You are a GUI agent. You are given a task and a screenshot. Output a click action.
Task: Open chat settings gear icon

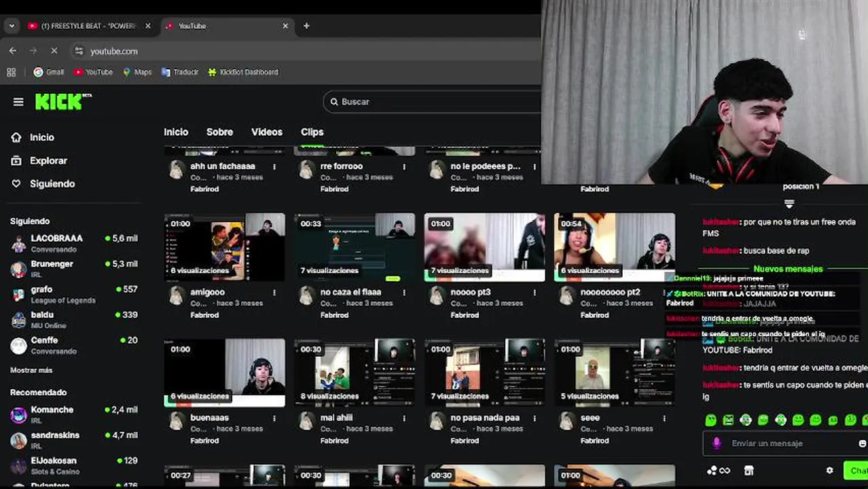coord(829,471)
